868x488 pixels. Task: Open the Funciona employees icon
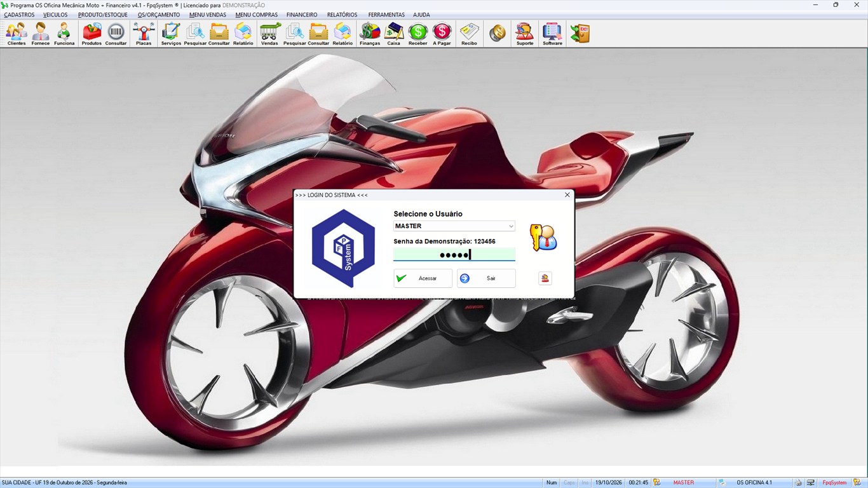[x=64, y=34]
